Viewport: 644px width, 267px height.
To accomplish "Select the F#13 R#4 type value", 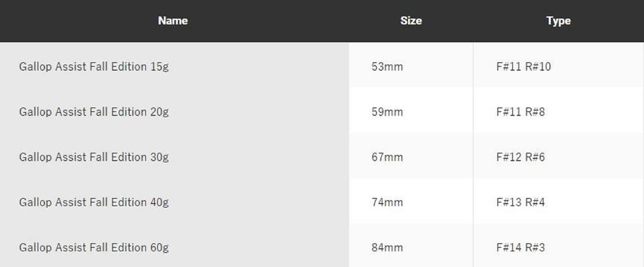I will [520, 202].
